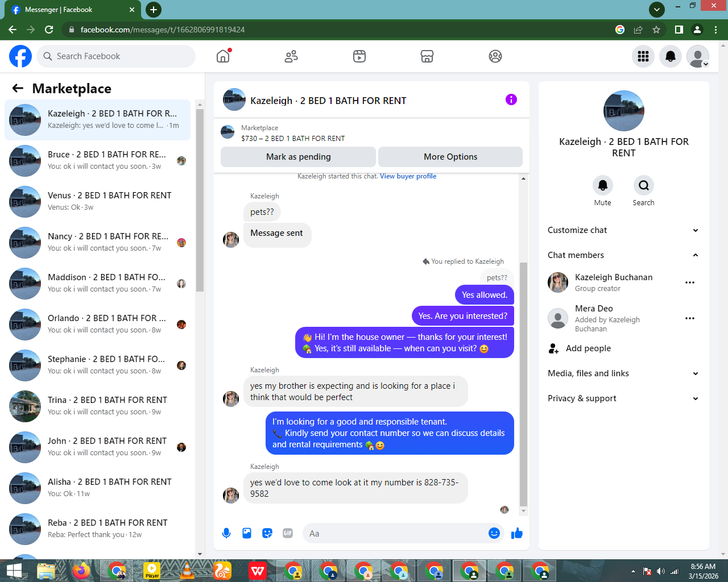Mute this chat using bell icon
This screenshot has width=728, height=582.
click(603, 185)
